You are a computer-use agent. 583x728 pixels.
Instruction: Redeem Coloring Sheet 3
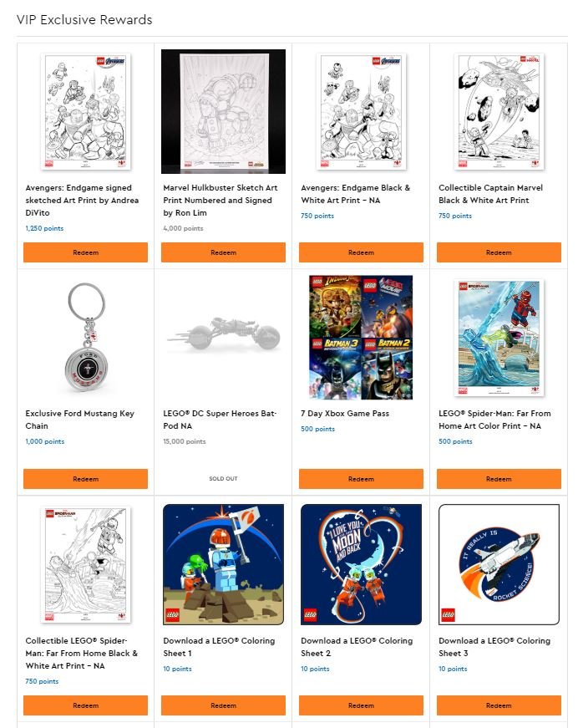pos(499,705)
